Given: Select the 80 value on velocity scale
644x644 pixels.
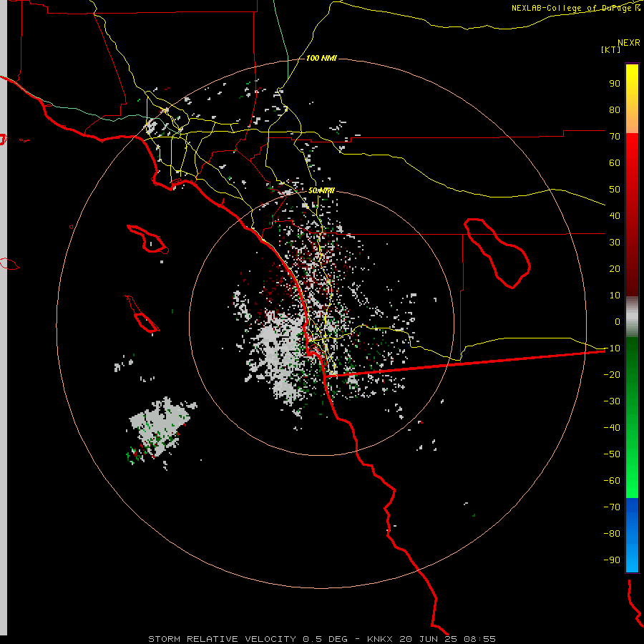Looking at the screenshot, I should (615, 110).
